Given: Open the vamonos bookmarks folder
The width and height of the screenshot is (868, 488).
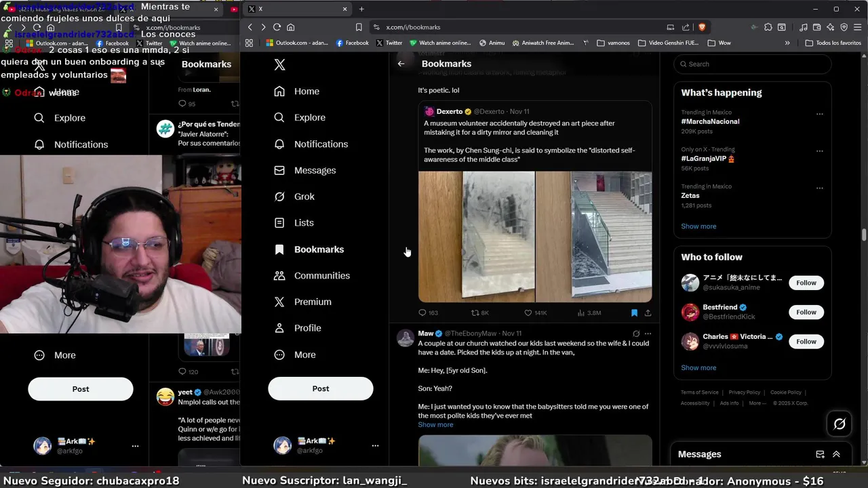Looking at the screenshot, I should coord(613,43).
